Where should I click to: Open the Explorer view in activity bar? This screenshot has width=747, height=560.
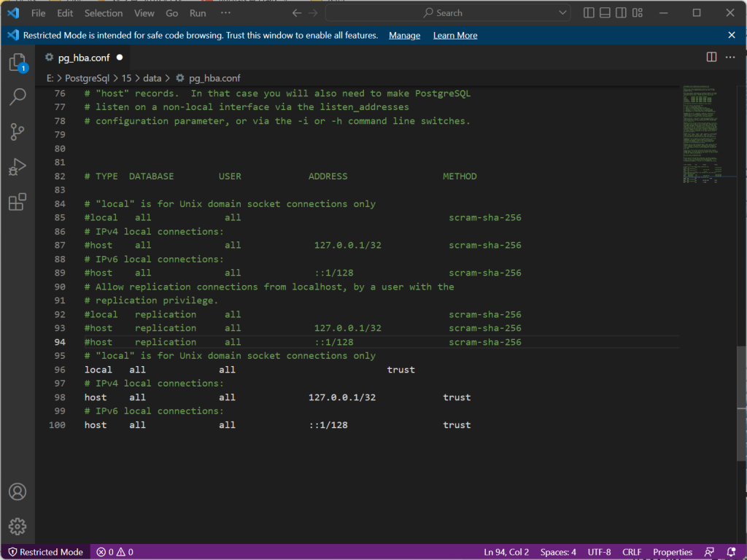click(x=18, y=63)
